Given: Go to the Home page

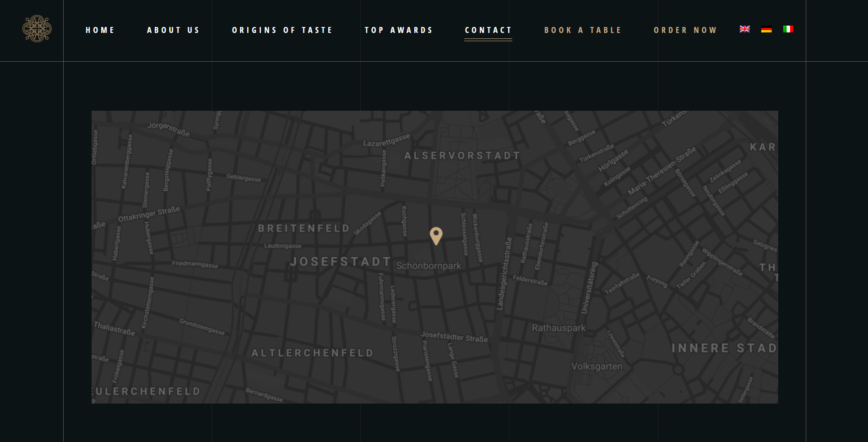Looking at the screenshot, I should point(100,30).
